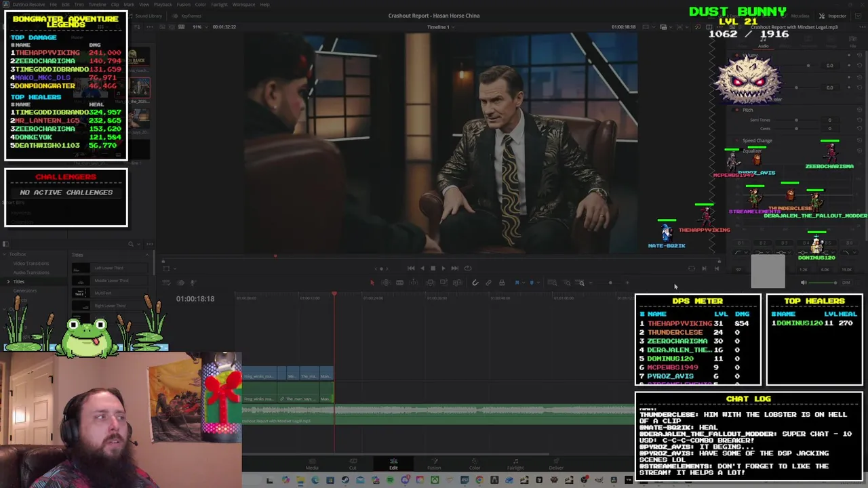The width and height of the screenshot is (868, 488).
Task: Click the timeline timecode 01:00:18:18 field
Action: coord(195,299)
